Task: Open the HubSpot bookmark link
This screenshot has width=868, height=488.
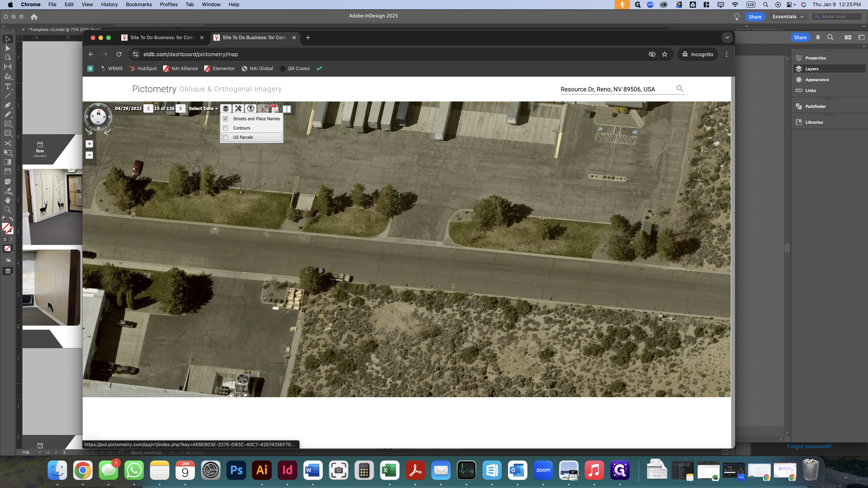Action: coord(144,68)
